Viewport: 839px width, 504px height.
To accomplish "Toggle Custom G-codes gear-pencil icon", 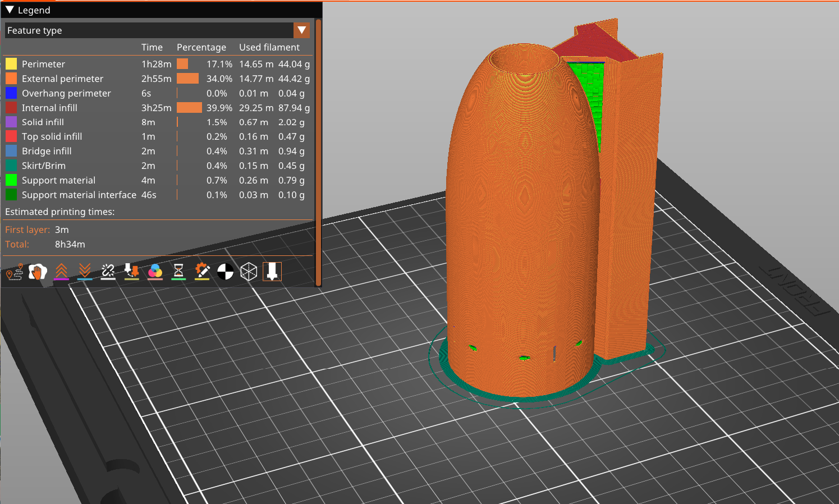I will (202, 272).
